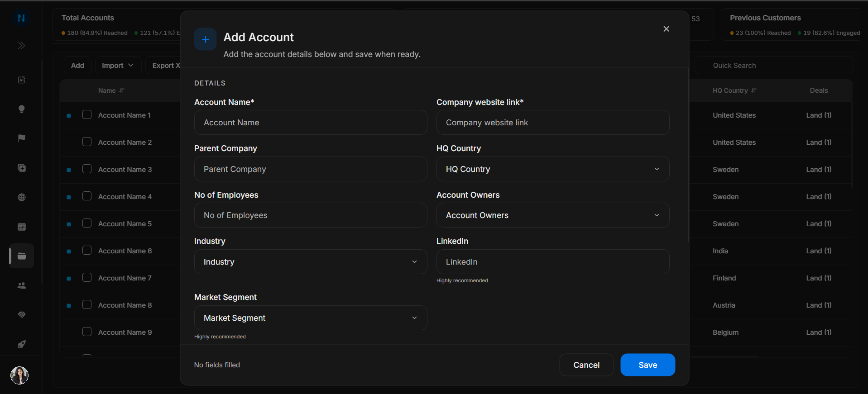Open the user profile avatar
This screenshot has width=868, height=394.
[19, 375]
